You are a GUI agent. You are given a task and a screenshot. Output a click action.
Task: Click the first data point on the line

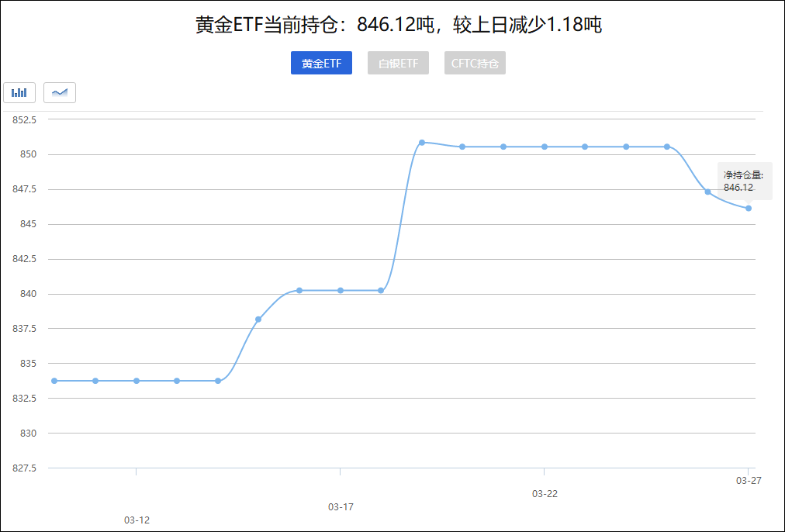coord(54,381)
